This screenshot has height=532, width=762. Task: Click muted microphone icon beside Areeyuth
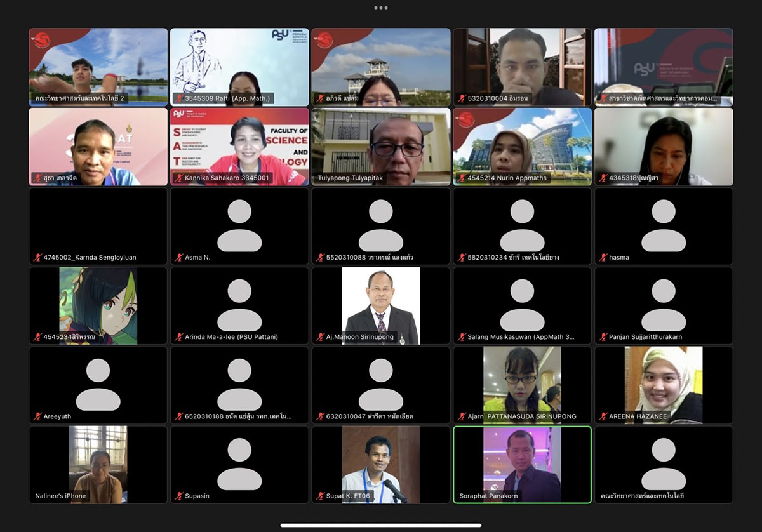37,416
